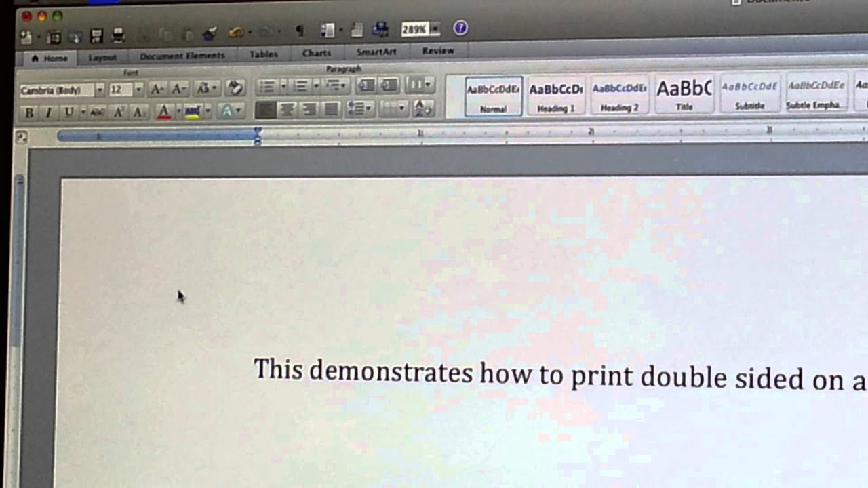This screenshot has width=868, height=488.
Task: Apply the red font color button
Action: (x=163, y=112)
